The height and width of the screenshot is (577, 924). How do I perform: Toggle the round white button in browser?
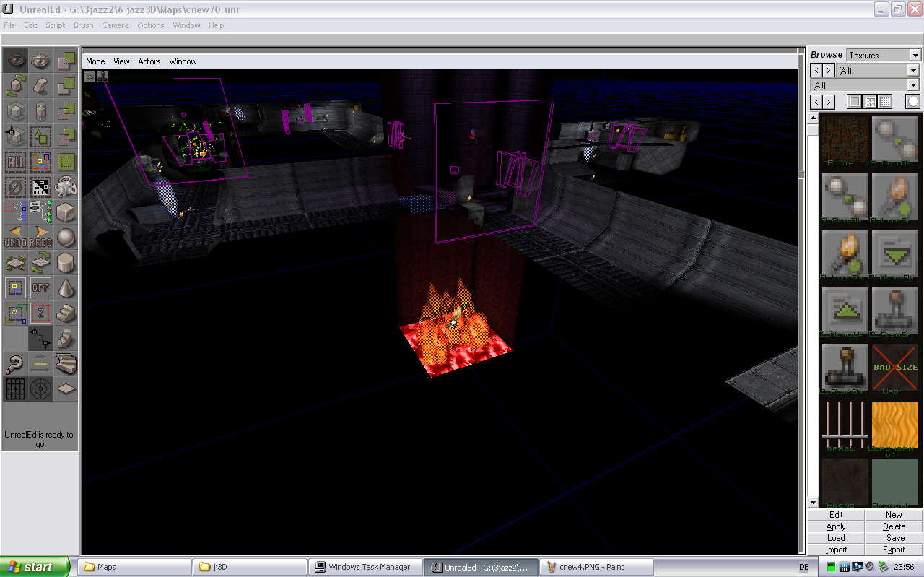(913, 102)
